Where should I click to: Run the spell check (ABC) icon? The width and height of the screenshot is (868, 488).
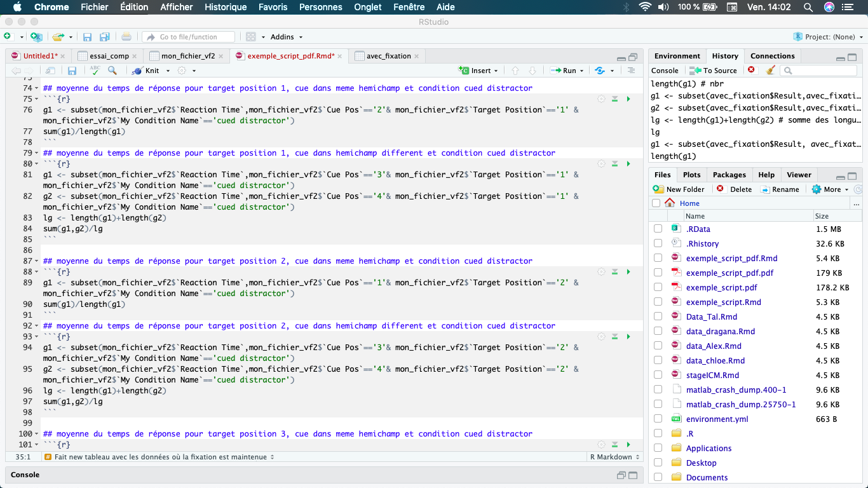pos(95,71)
